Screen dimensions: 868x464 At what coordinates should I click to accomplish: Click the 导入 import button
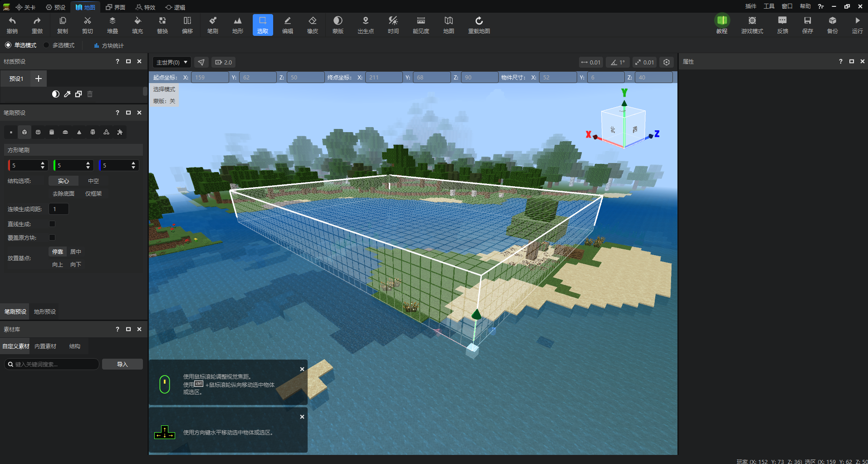(x=123, y=364)
